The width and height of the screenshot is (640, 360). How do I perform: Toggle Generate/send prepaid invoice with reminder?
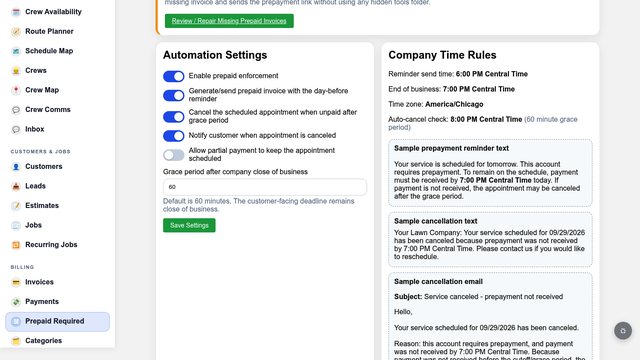(x=173, y=96)
